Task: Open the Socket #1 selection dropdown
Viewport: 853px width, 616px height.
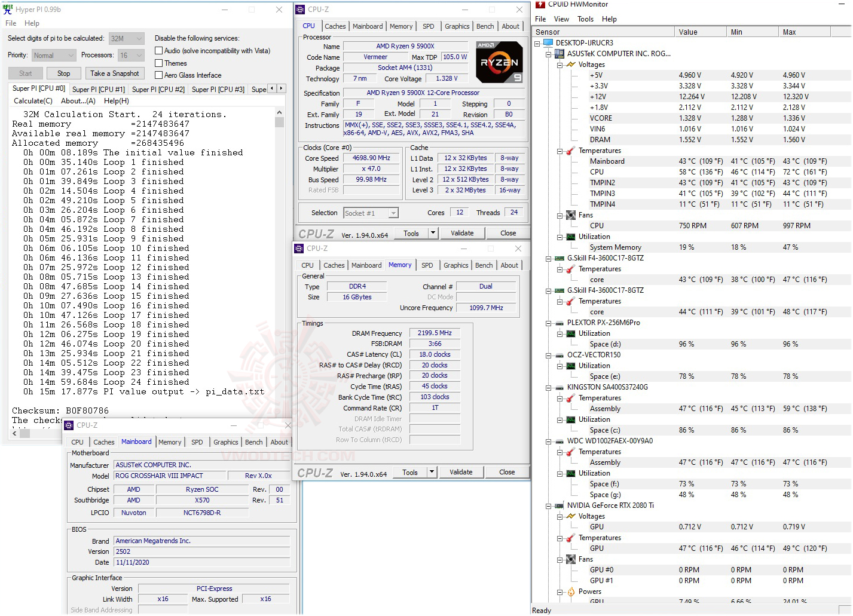Action: coord(371,213)
